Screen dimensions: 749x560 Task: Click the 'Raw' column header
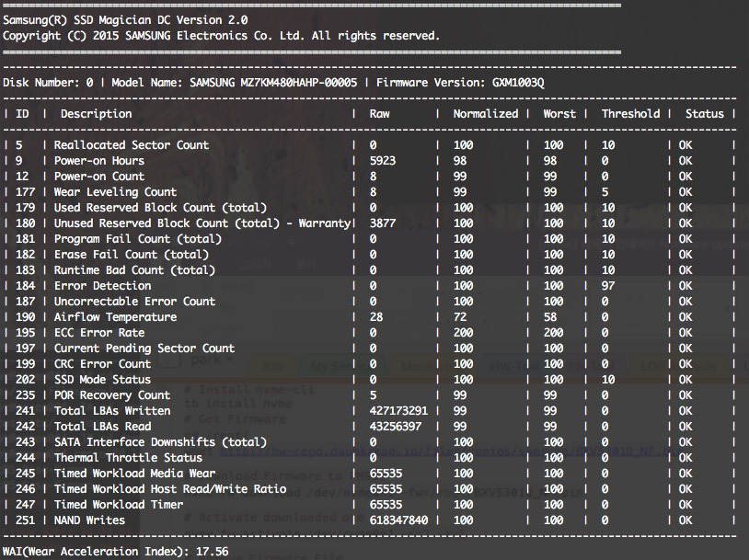(x=379, y=114)
